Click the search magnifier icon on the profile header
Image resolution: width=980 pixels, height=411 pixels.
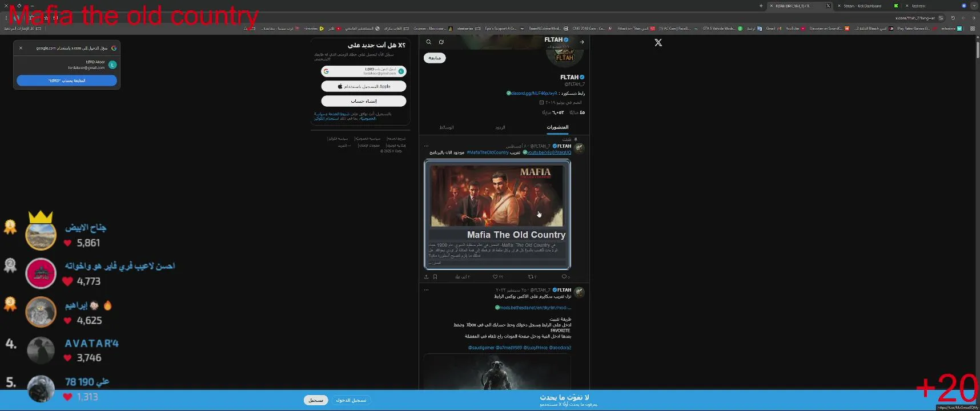(x=429, y=42)
